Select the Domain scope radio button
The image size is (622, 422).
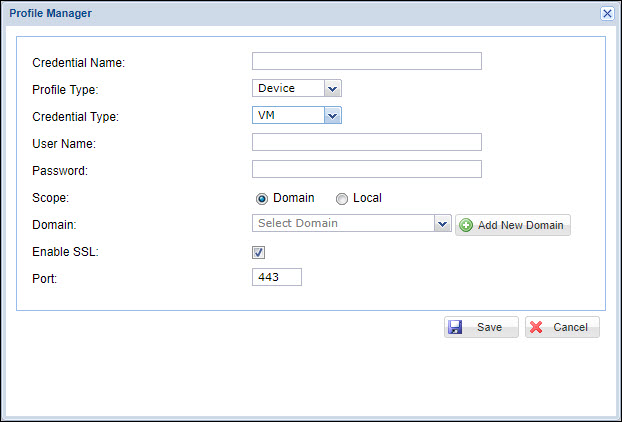pos(262,198)
